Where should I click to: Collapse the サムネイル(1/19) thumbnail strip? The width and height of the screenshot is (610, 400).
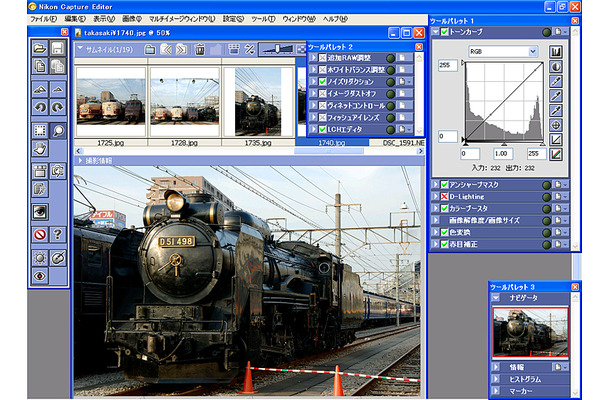(80, 49)
